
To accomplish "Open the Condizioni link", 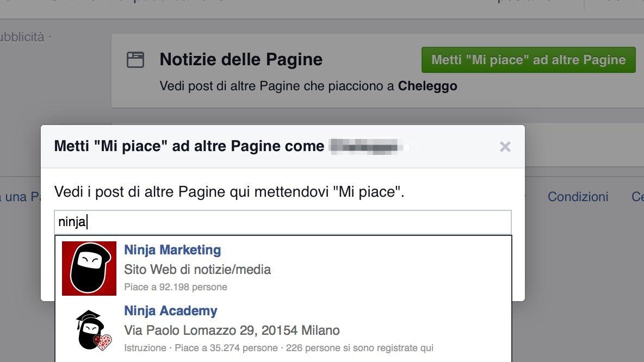I will (578, 197).
